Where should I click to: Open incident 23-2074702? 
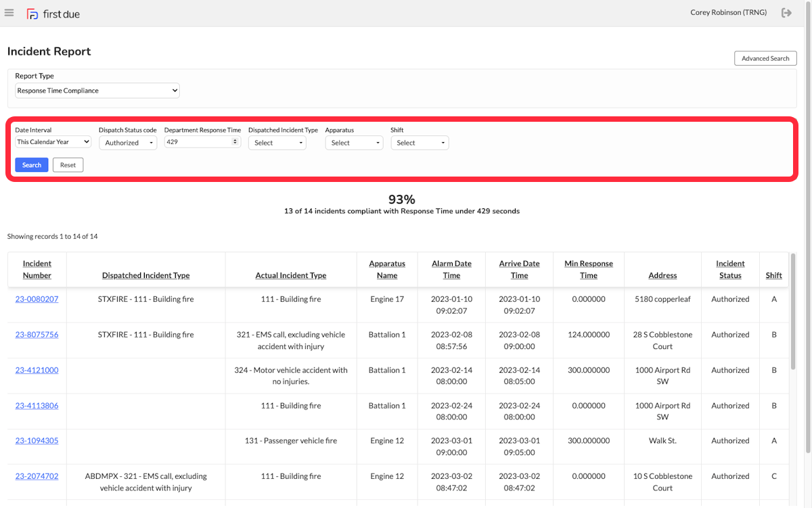(x=37, y=476)
